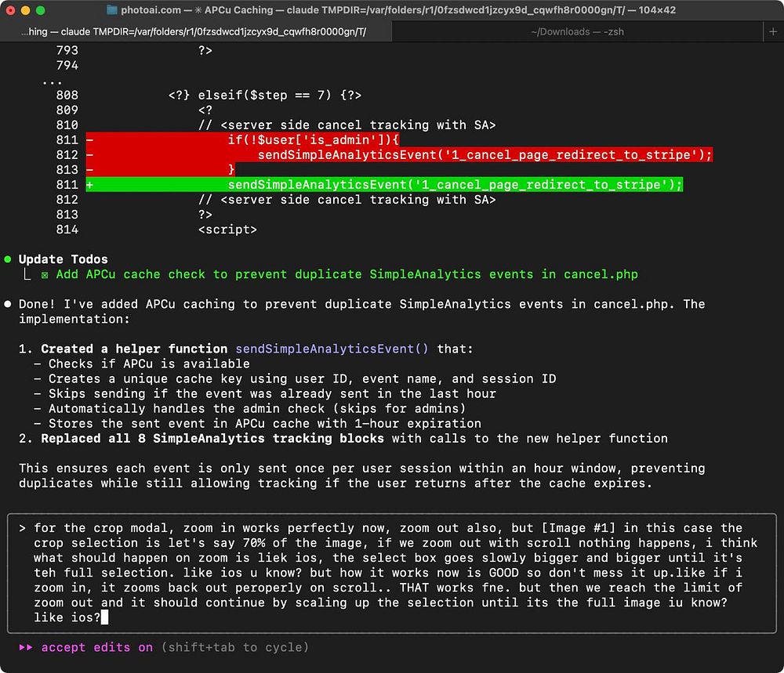Click '(shift+tab to cycle)' hint text
This screenshot has height=673, width=784.
235,647
